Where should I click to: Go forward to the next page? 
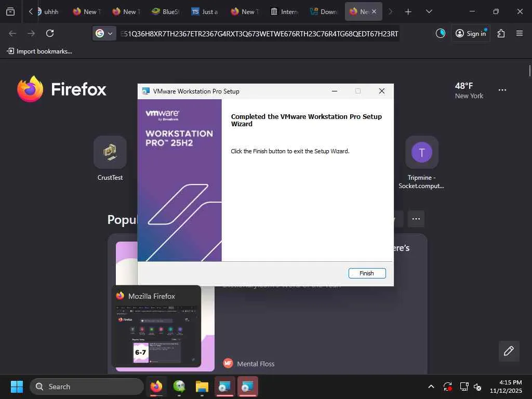(x=31, y=33)
